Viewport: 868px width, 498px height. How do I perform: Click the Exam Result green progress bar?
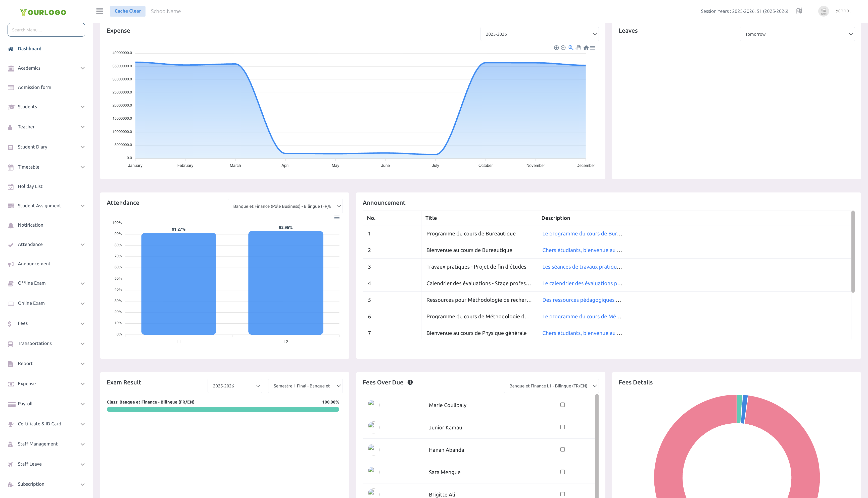pyautogui.click(x=223, y=409)
